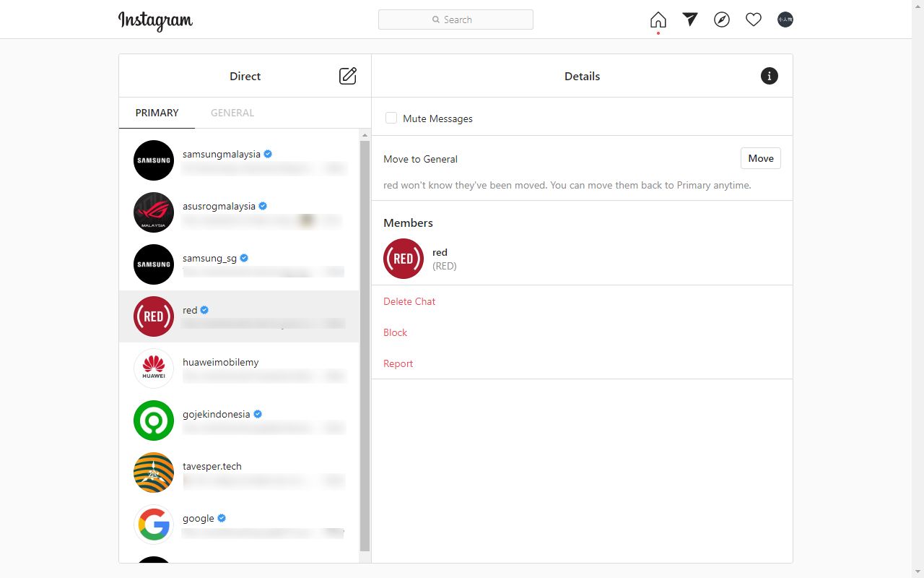
Task: Open the Explore compass icon
Action: tap(722, 20)
